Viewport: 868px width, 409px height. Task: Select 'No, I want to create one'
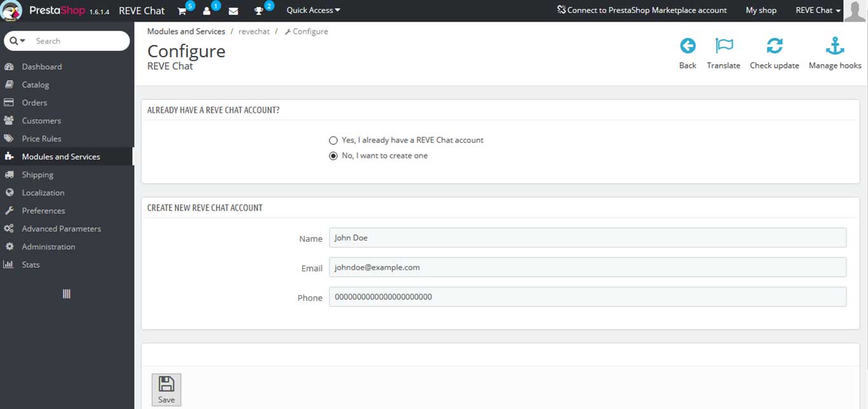tap(333, 156)
